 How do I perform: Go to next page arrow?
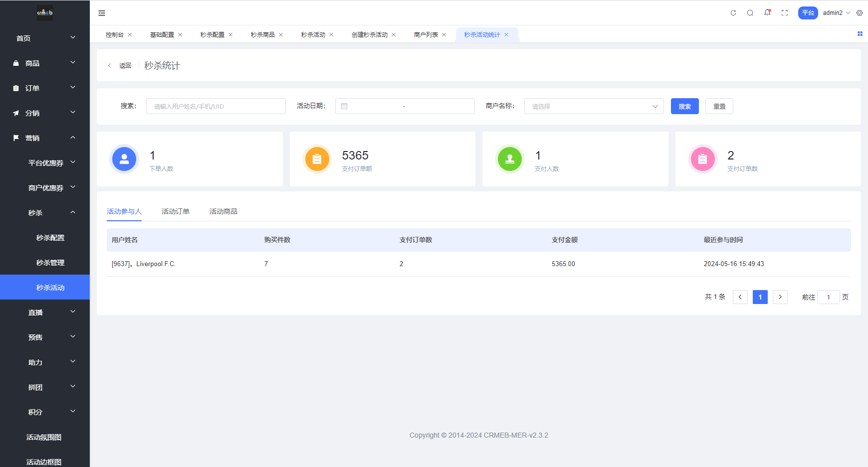click(x=780, y=297)
